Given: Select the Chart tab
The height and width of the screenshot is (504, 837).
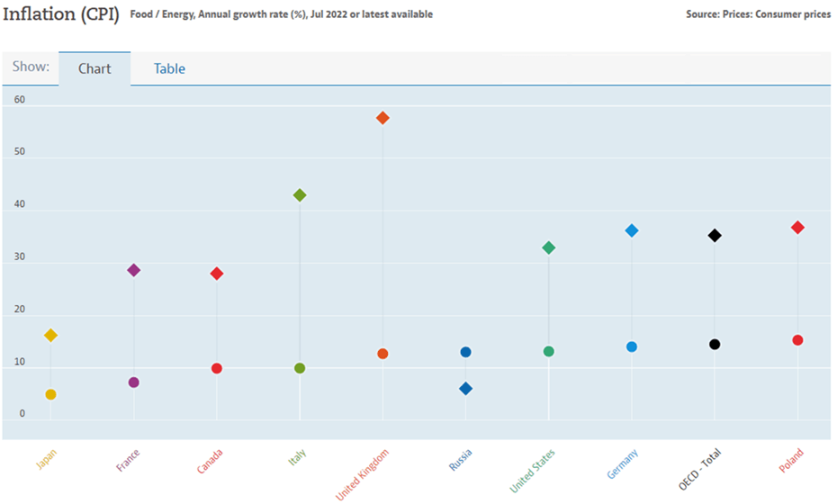Looking at the screenshot, I should click(x=94, y=68).
